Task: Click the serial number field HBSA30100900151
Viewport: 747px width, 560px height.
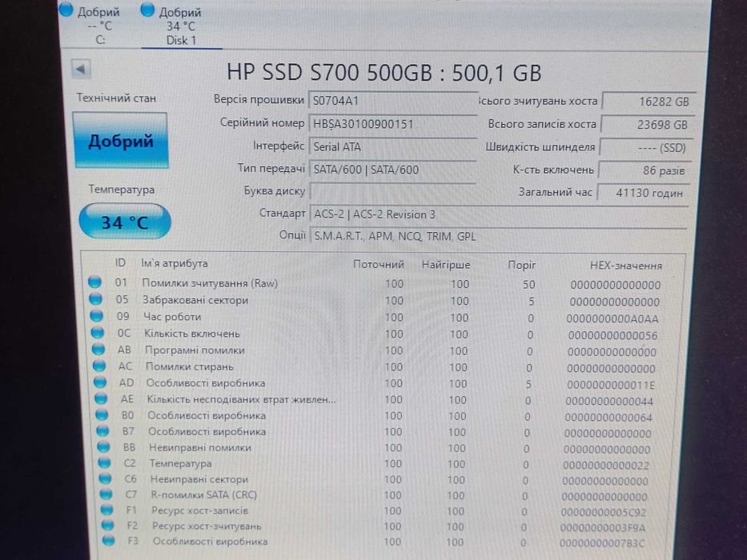Action: 393,124
